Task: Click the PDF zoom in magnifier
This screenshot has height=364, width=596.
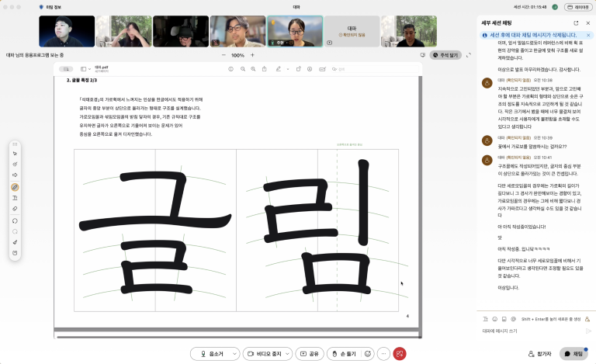Action: (253, 69)
